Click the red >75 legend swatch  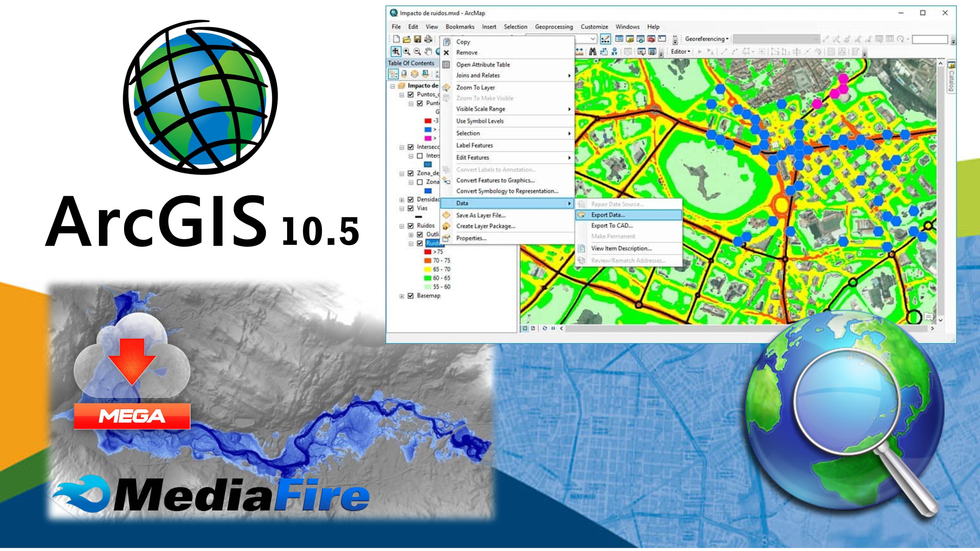coord(428,252)
